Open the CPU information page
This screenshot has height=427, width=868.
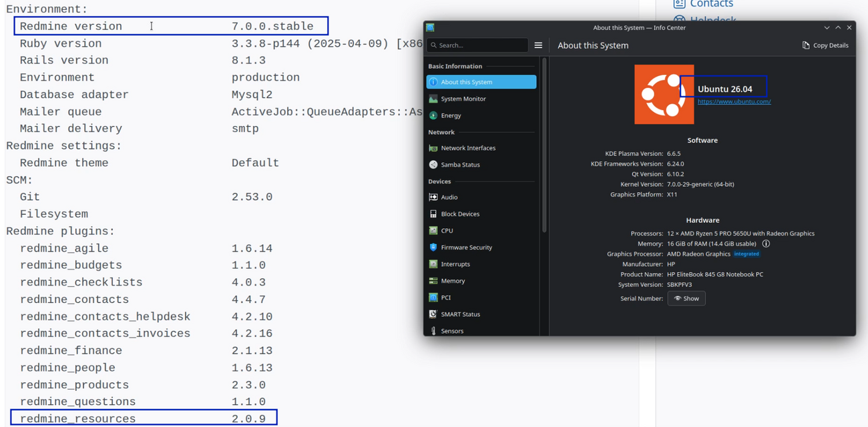(481, 230)
